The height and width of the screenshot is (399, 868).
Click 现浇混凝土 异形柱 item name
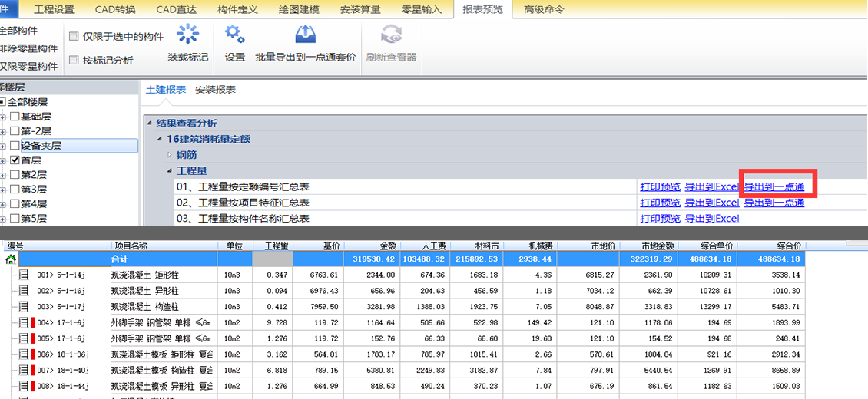144,291
